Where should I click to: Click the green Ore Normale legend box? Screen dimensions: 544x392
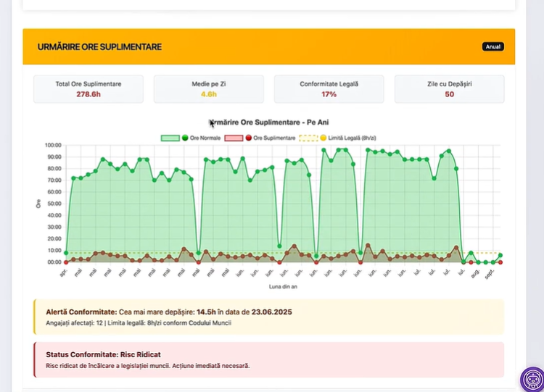(x=170, y=138)
